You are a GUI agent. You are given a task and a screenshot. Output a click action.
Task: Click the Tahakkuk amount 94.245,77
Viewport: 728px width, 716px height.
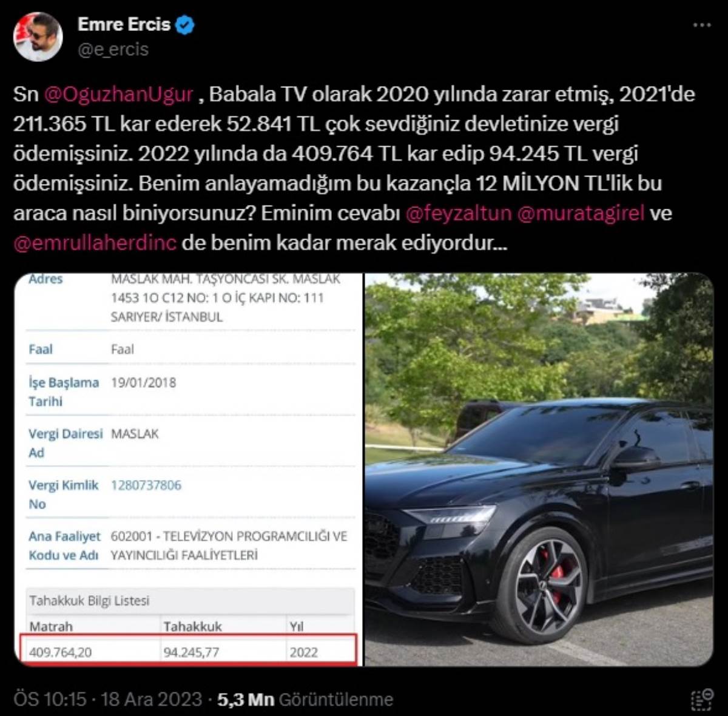coord(191,652)
